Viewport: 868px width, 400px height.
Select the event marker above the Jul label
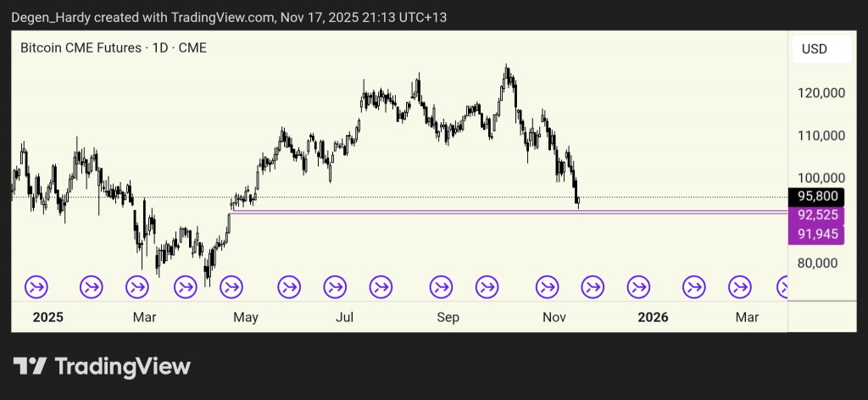336,287
